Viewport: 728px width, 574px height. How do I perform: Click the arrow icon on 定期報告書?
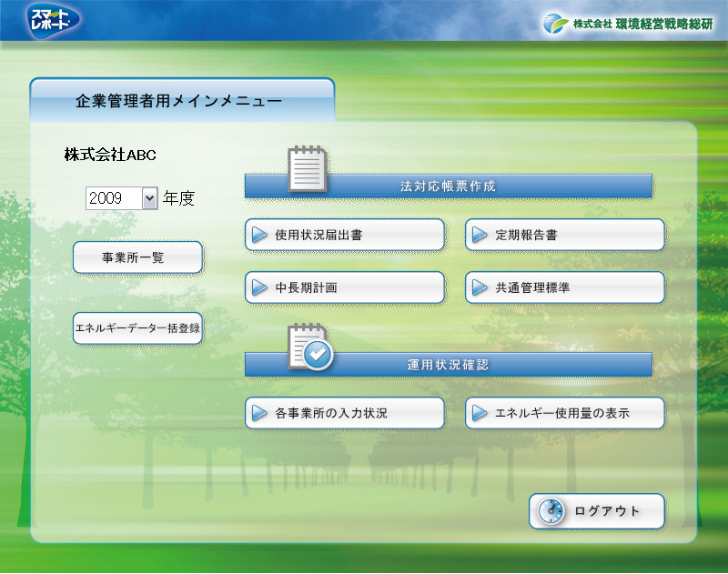[x=480, y=235]
